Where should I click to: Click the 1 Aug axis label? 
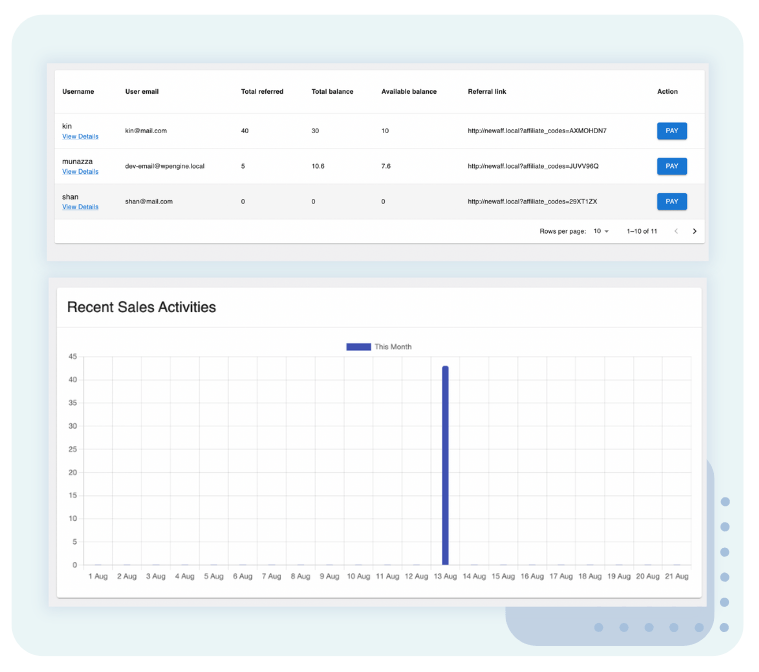click(x=98, y=576)
